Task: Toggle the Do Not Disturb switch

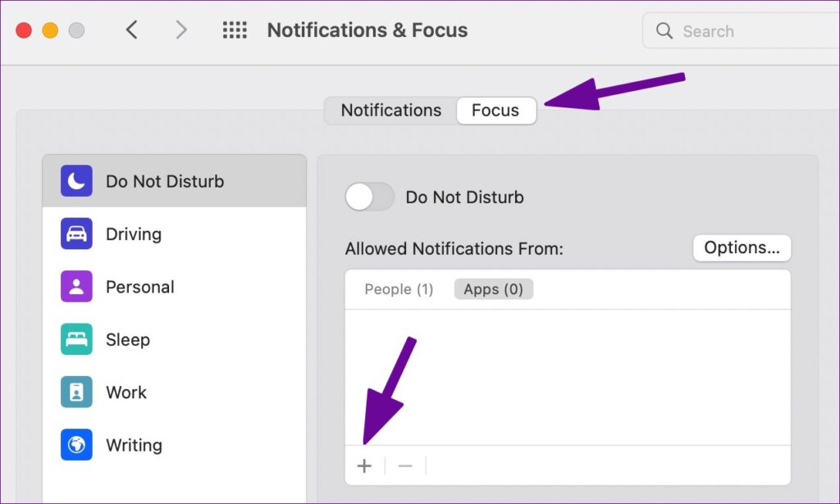Action: click(x=370, y=198)
